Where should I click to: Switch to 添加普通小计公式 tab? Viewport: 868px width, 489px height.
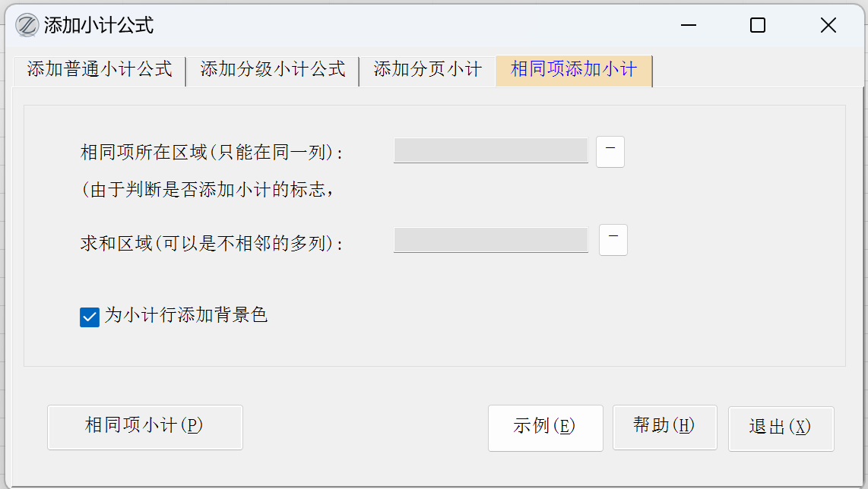click(x=100, y=70)
